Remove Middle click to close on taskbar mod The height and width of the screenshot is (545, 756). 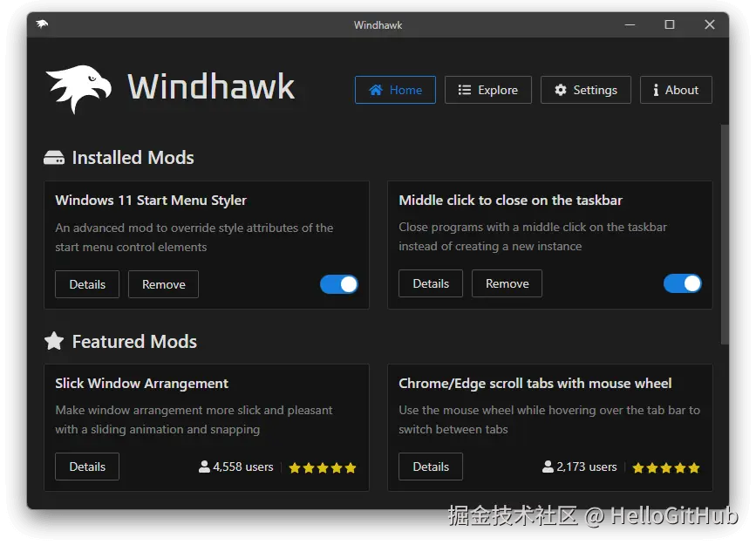click(507, 283)
